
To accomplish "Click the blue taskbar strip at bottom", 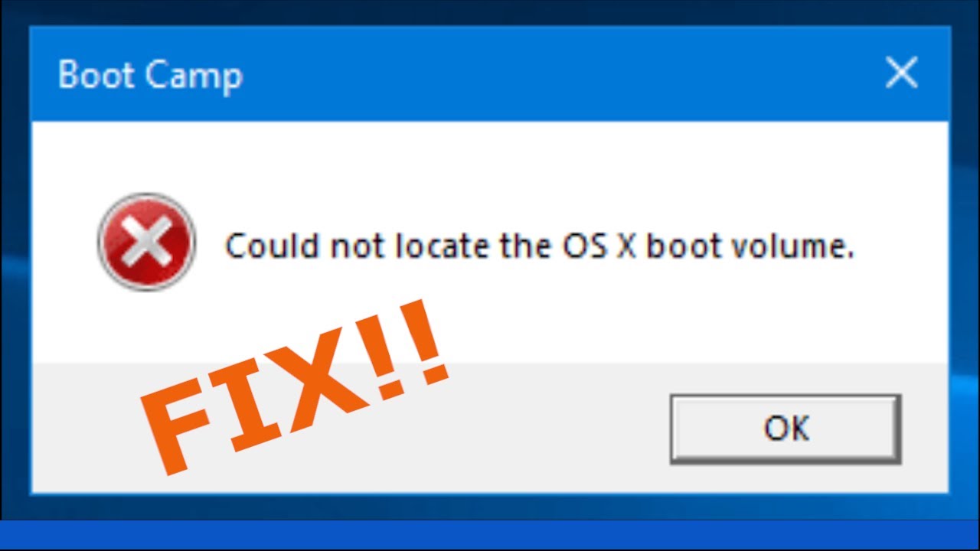I will (490, 534).
